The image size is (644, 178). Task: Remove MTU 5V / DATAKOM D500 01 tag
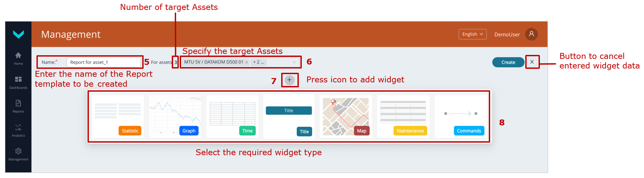[247, 62]
